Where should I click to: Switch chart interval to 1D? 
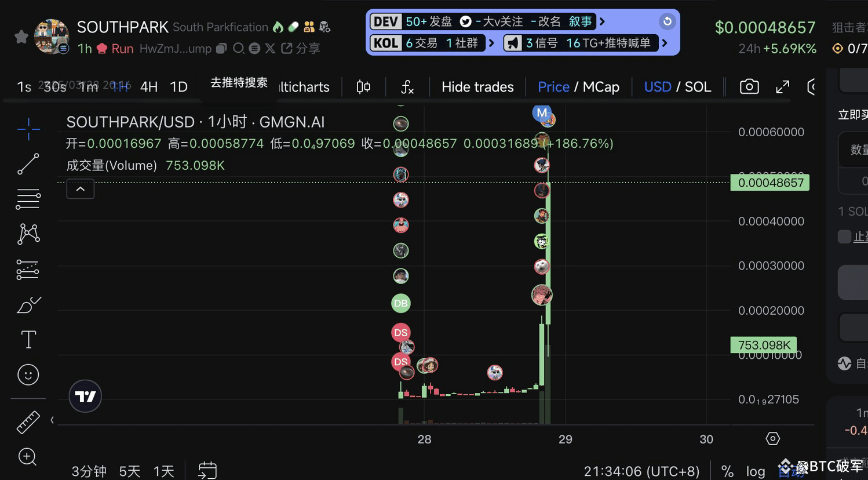coord(178,87)
